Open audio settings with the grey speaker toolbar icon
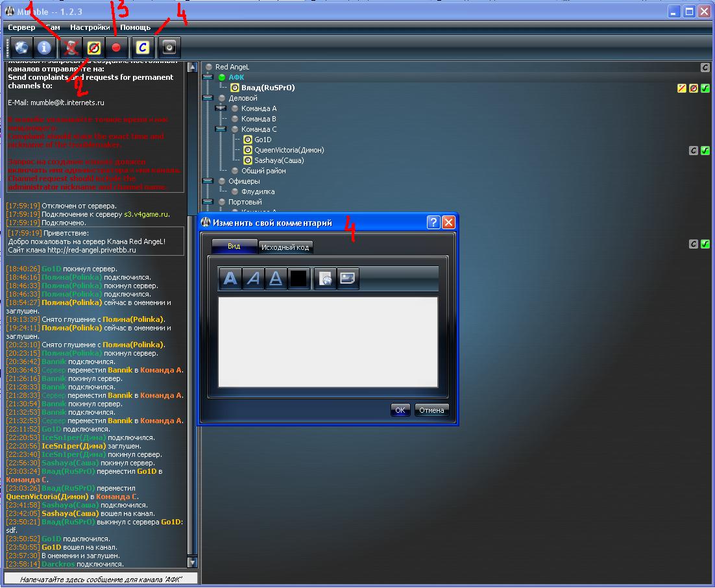This screenshot has width=715, height=588. click(169, 47)
